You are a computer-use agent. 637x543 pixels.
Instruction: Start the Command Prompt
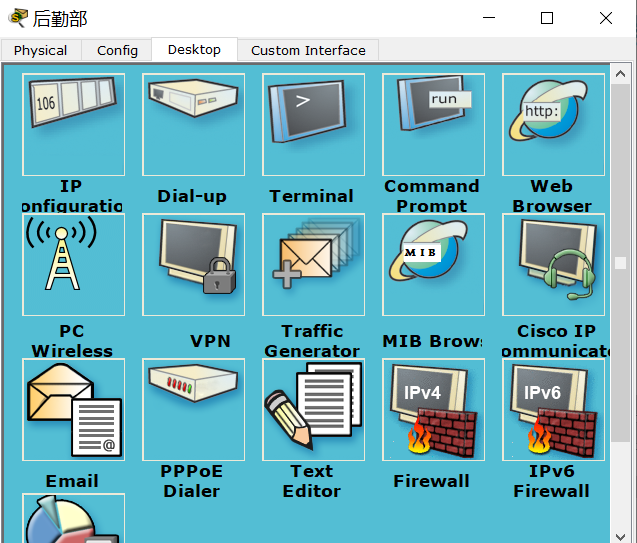(433, 124)
